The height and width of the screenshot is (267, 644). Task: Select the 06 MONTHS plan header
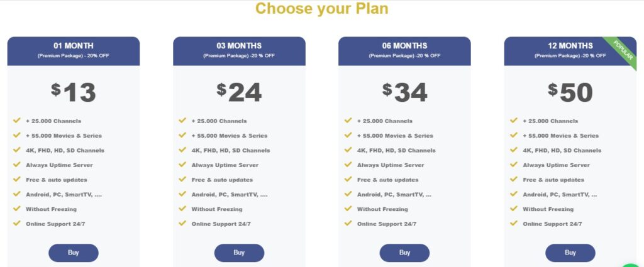[x=404, y=51]
